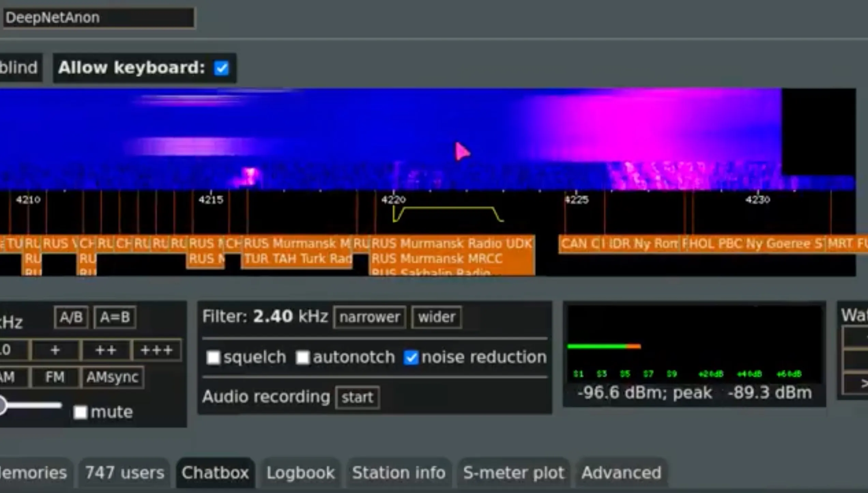Switch to the Logbook tab
The height and width of the screenshot is (493, 868).
pyautogui.click(x=301, y=473)
